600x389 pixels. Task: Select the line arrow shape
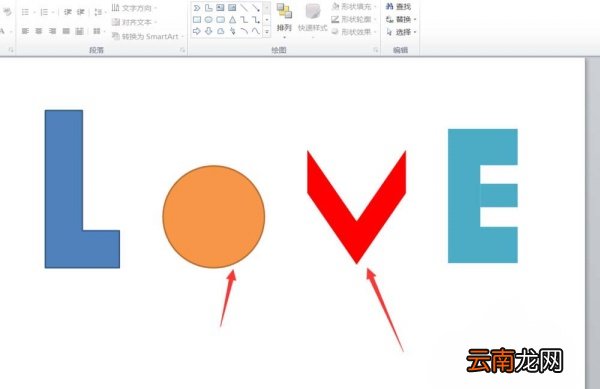255,8
